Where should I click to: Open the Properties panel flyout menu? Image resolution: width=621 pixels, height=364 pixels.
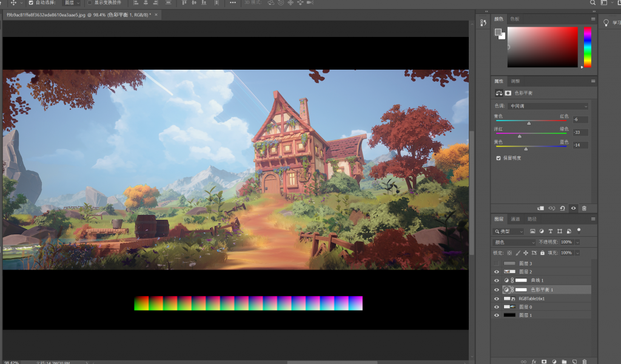point(593,81)
